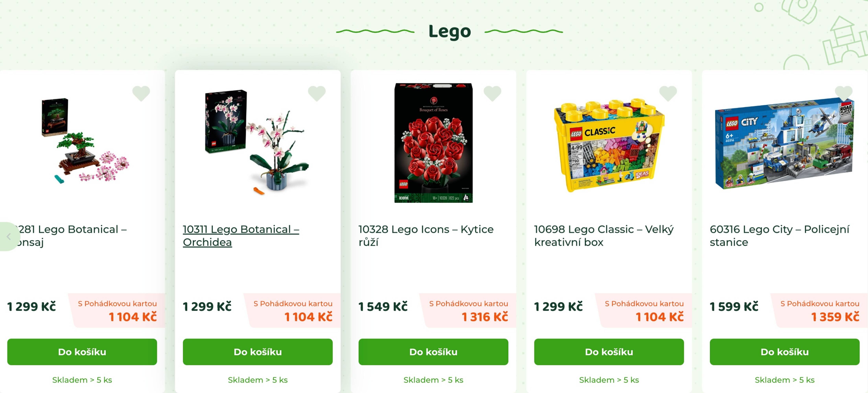The image size is (868, 393).
Task: Open the yellow Lego Classic box image
Action: coord(609,145)
